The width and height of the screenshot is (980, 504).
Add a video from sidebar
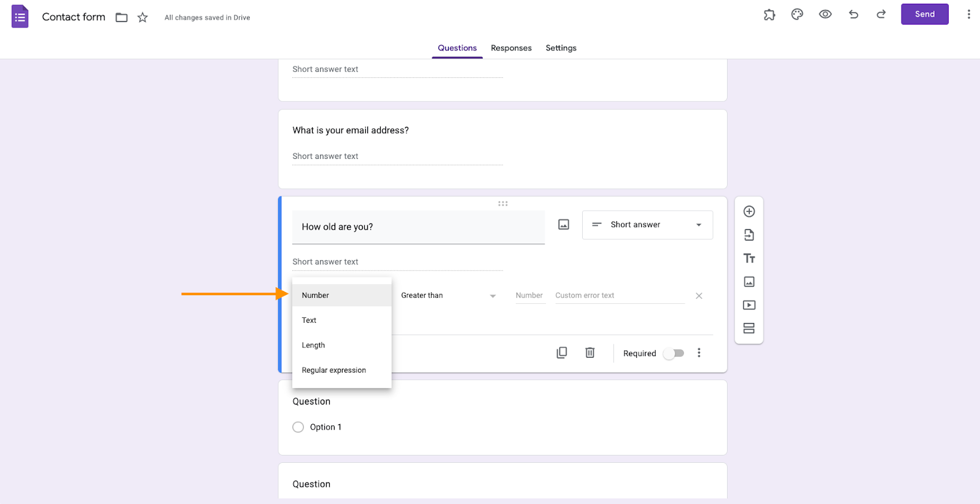[749, 305]
